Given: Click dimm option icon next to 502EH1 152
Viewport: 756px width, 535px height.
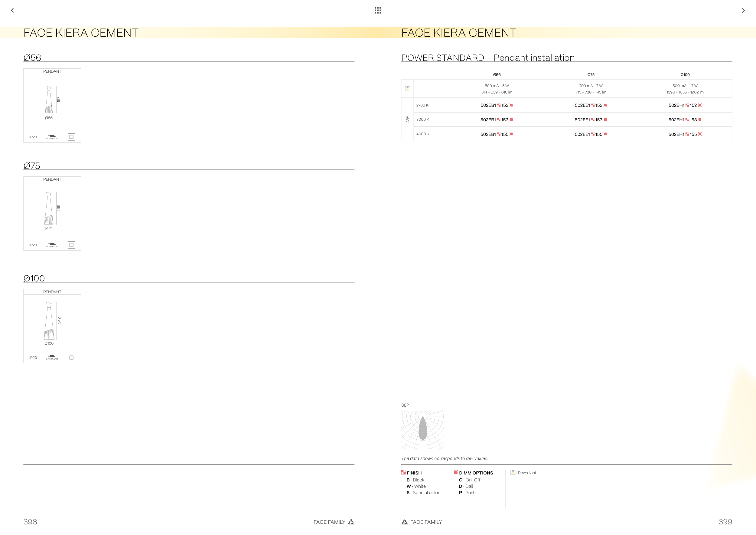Looking at the screenshot, I should pyautogui.click(x=700, y=105).
